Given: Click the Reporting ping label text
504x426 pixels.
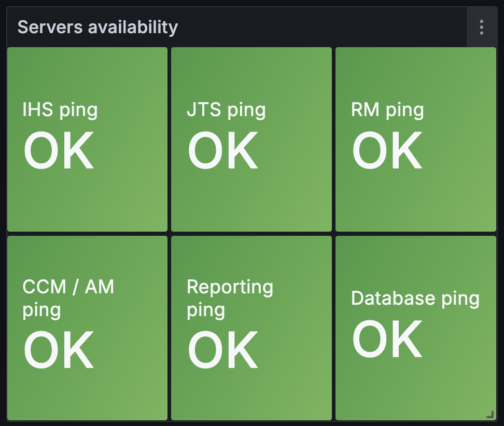Looking at the screenshot, I should [230, 299].
